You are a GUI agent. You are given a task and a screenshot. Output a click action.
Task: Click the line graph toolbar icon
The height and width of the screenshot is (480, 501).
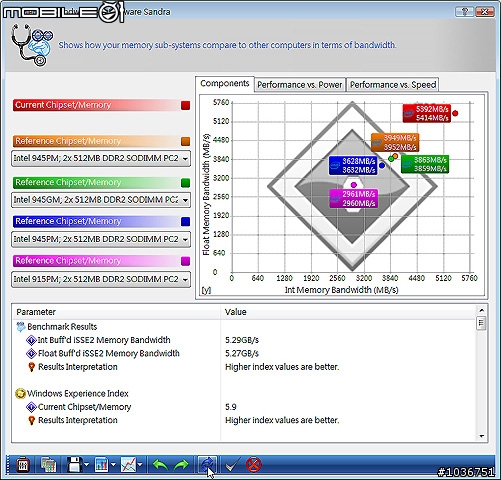(129, 464)
